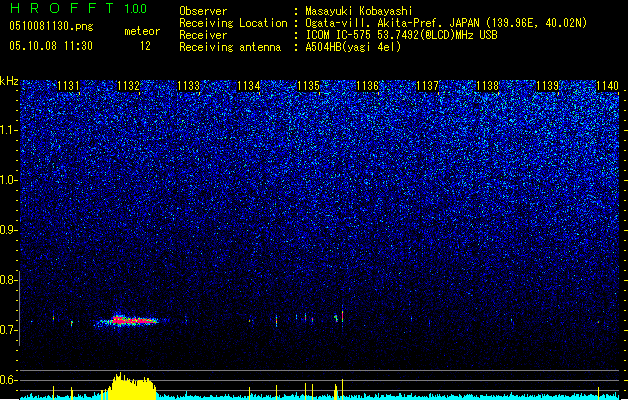Click the HROFFT title text

(x=62, y=8)
